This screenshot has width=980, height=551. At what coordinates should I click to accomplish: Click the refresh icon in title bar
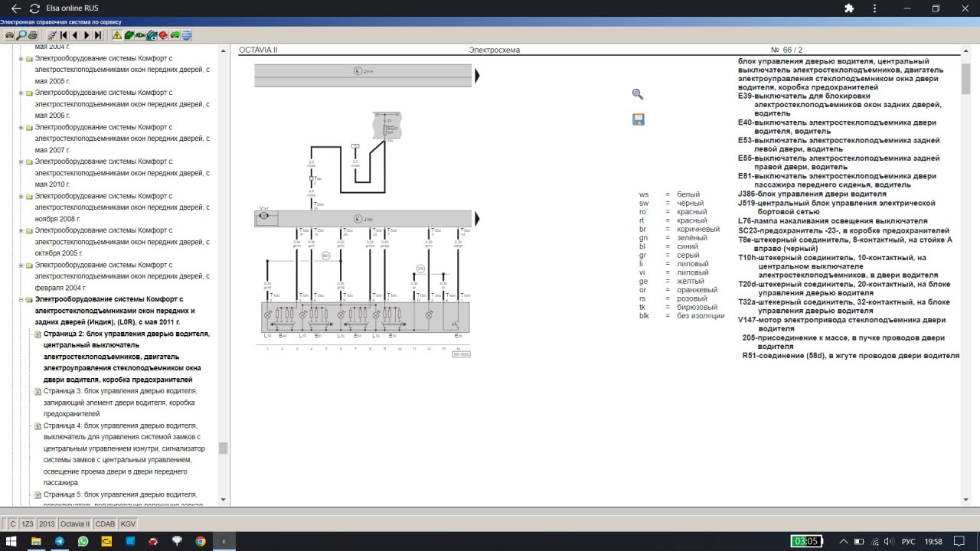[x=34, y=8]
